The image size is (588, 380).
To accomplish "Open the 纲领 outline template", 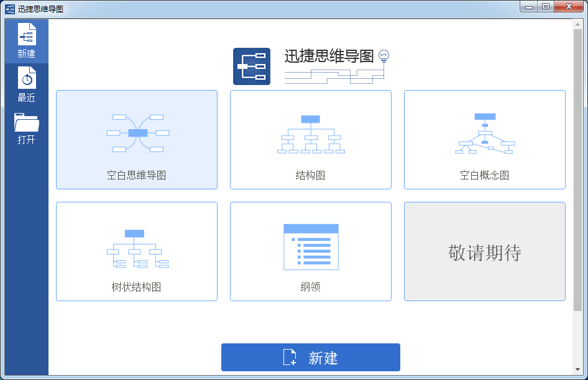I will (310, 251).
